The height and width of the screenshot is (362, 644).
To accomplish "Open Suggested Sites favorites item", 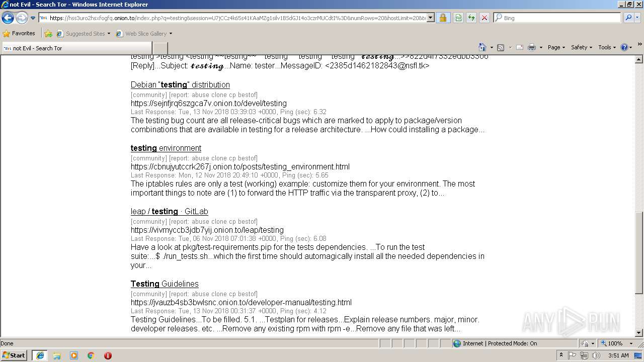I will click(83, 34).
